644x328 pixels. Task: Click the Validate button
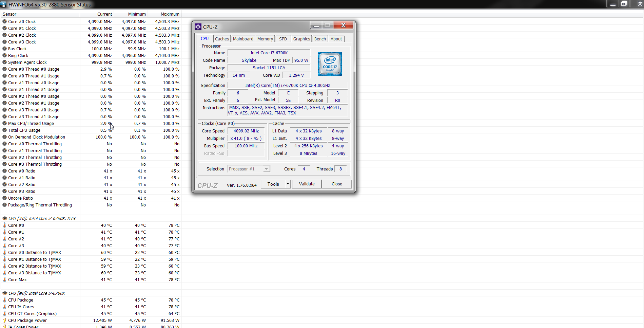(307, 184)
